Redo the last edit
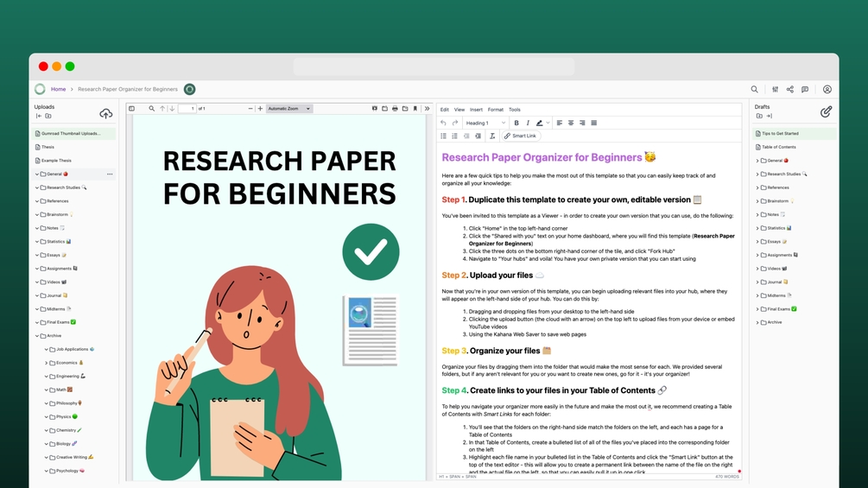Image resolution: width=868 pixels, height=488 pixels. click(x=455, y=123)
